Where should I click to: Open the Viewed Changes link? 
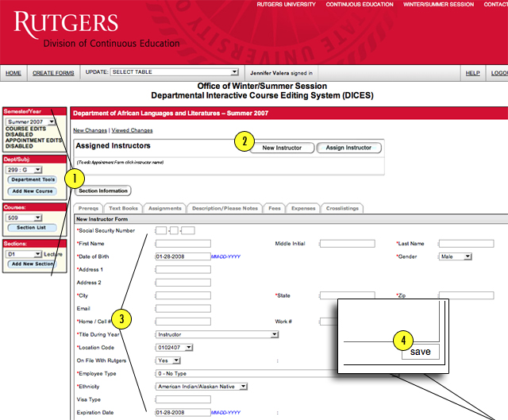click(133, 130)
